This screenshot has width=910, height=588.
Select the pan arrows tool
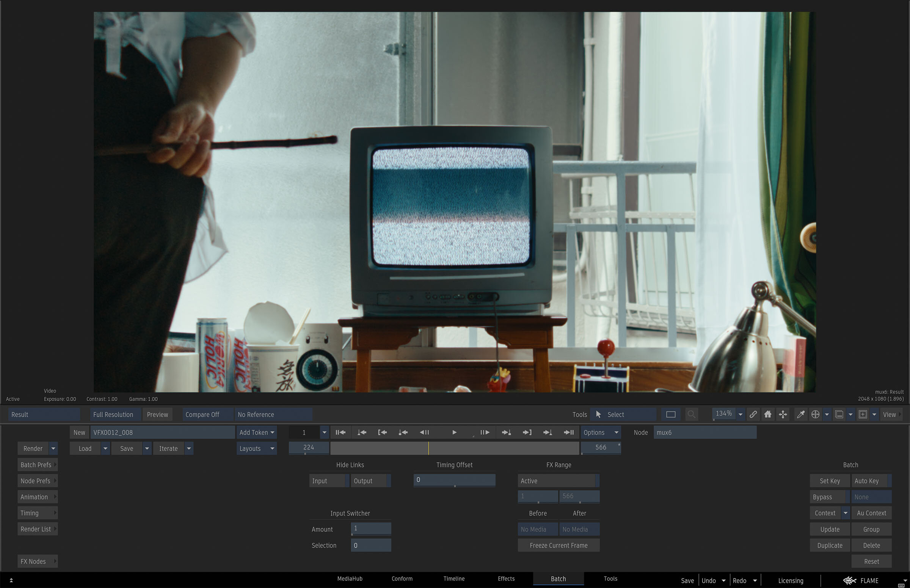[x=783, y=414]
